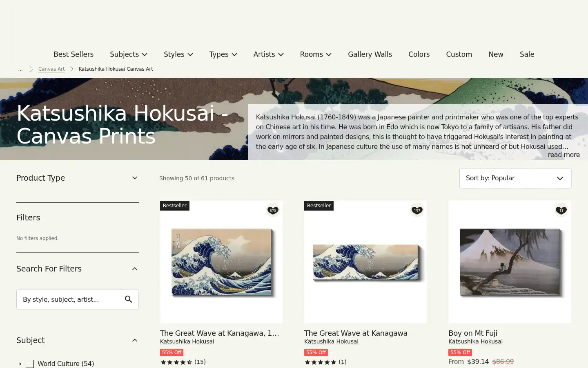Image resolution: width=588 pixels, height=368 pixels.
Task: Open the Styles navigation dropdown
Action: [x=178, y=54]
